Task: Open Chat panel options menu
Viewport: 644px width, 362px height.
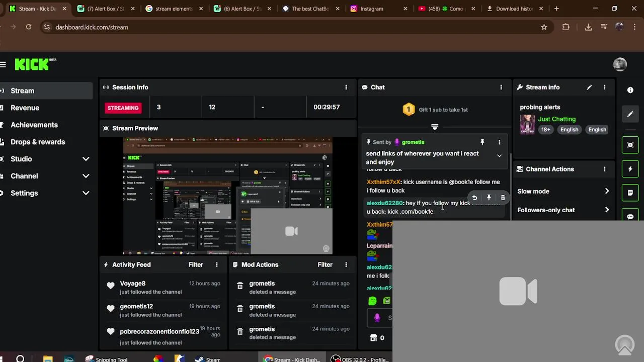Action: [501, 87]
